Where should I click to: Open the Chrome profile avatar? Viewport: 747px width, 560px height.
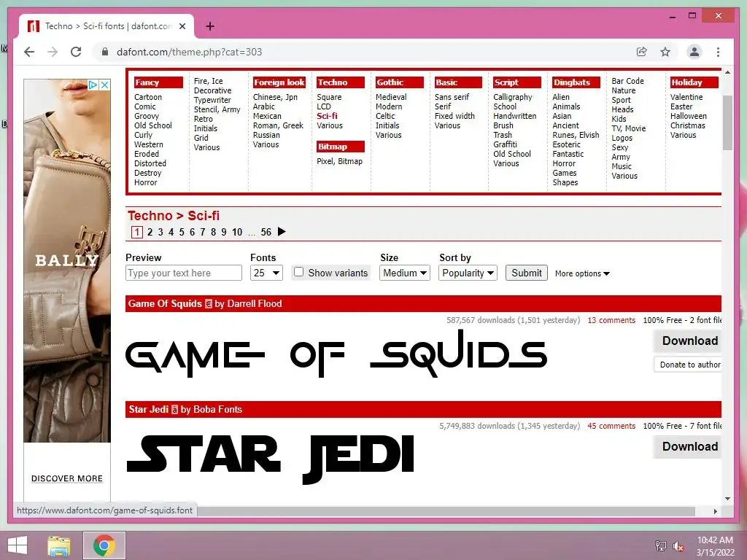694,52
